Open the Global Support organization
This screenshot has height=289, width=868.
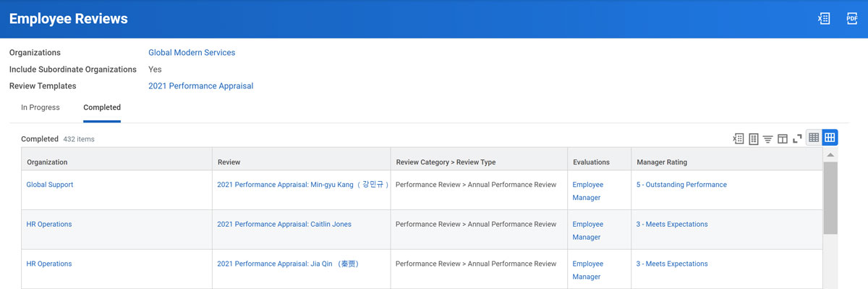coord(50,185)
